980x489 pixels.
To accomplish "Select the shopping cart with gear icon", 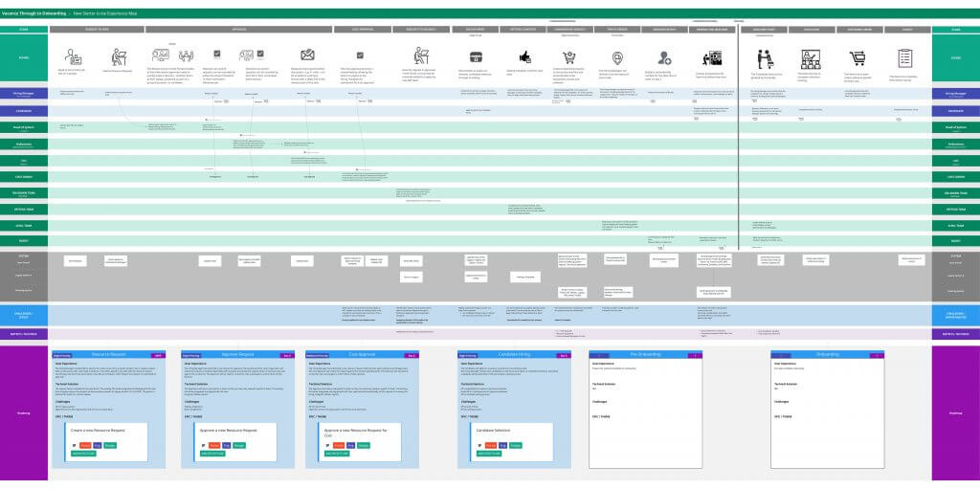I will pyautogui.click(x=569, y=57).
